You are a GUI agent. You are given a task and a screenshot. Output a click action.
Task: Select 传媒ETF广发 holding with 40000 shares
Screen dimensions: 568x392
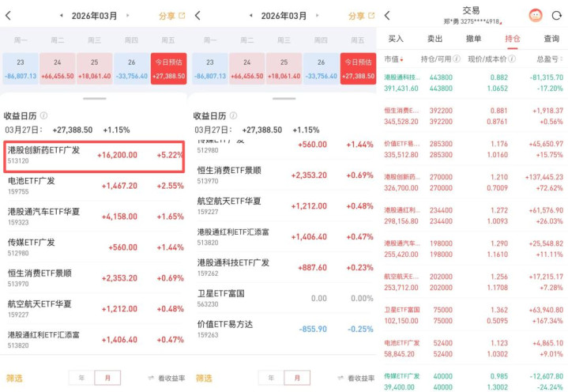[x=473, y=382]
